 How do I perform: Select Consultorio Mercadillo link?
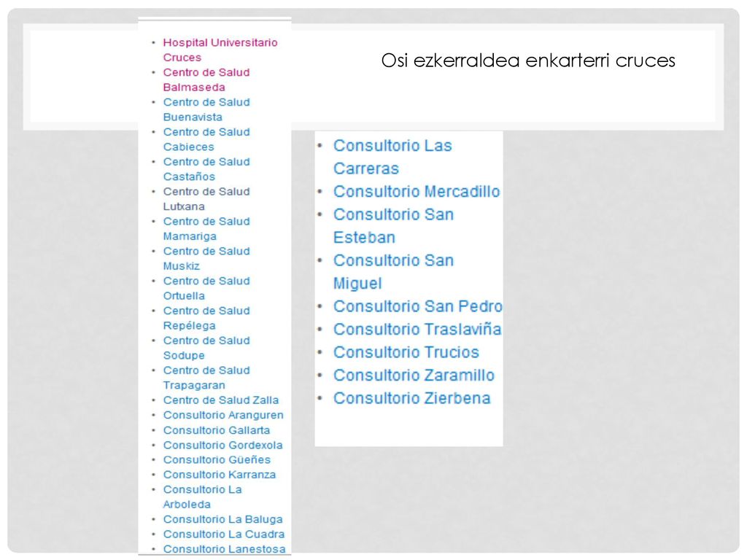[417, 192]
